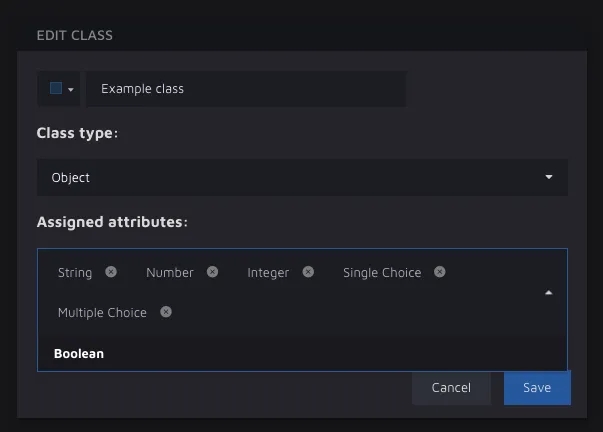Screen dimensions: 603x432
Task: Save the class changes
Action: pos(537,387)
